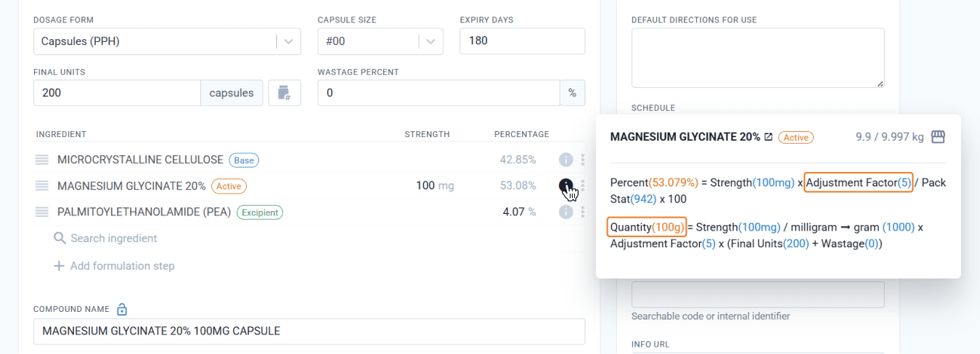Toggle the lock icon next to Compound Name
The height and width of the screenshot is (354, 980).
122,310
